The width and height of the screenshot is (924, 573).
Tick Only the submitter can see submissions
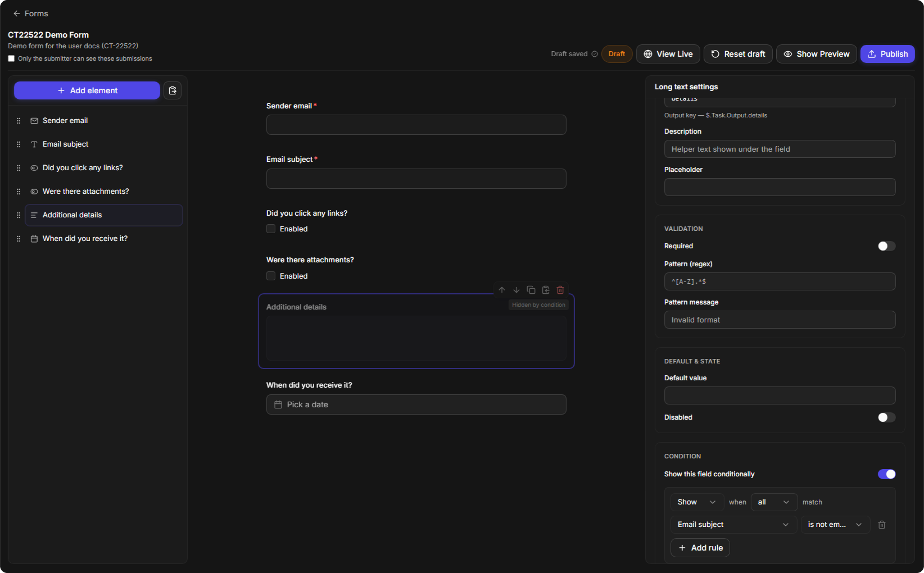pyautogui.click(x=11, y=58)
